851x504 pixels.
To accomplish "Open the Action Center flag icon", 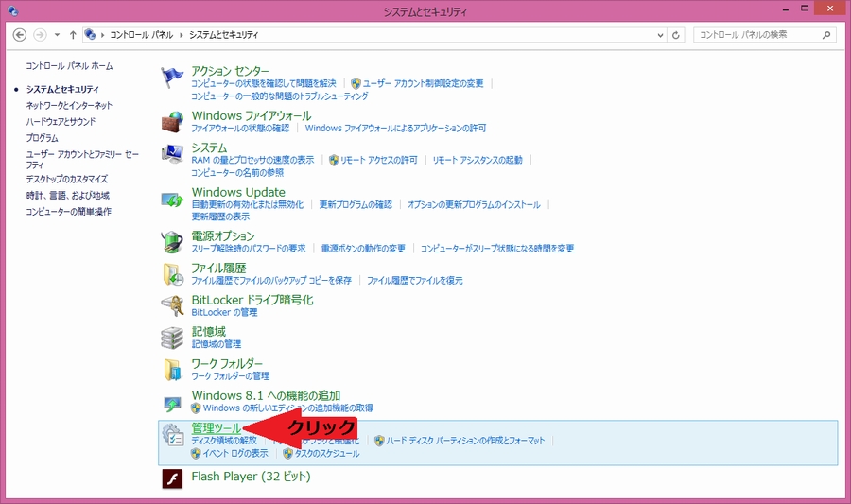I will tap(172, 78).
